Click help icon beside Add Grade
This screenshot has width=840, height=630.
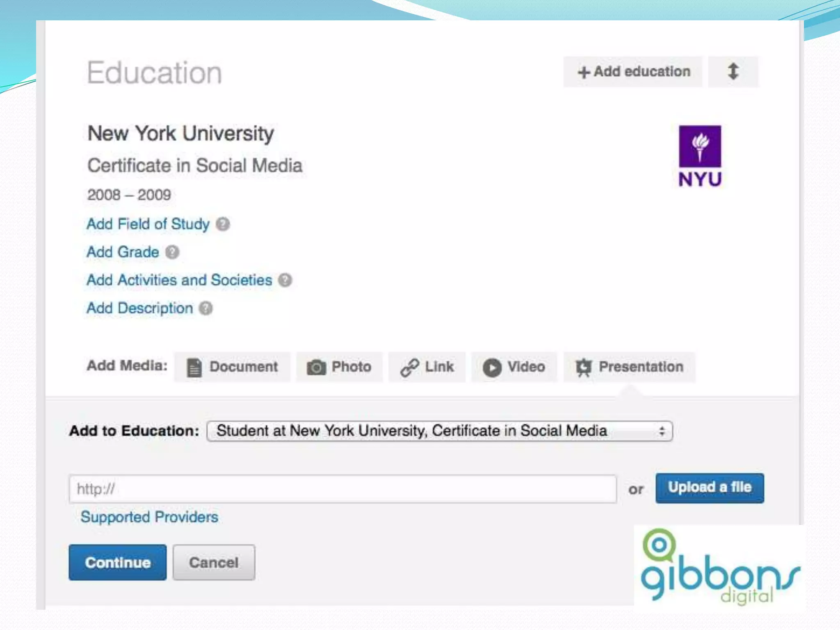pos(172,252)
